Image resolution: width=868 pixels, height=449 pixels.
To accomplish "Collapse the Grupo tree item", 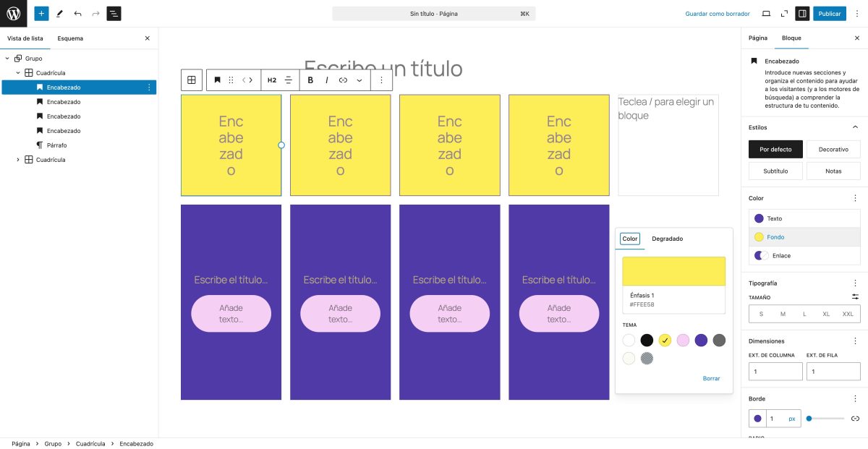I will click(7, 58).
